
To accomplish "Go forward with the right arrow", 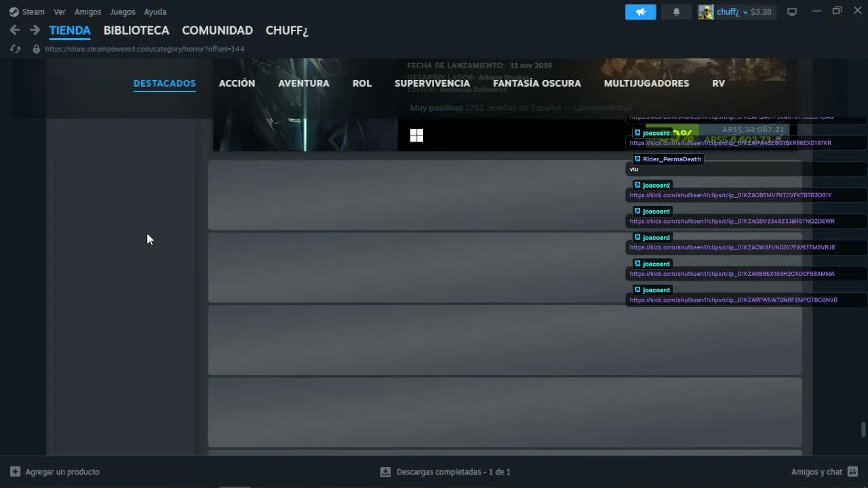I will pyautogui.click(x=35, y=30).
